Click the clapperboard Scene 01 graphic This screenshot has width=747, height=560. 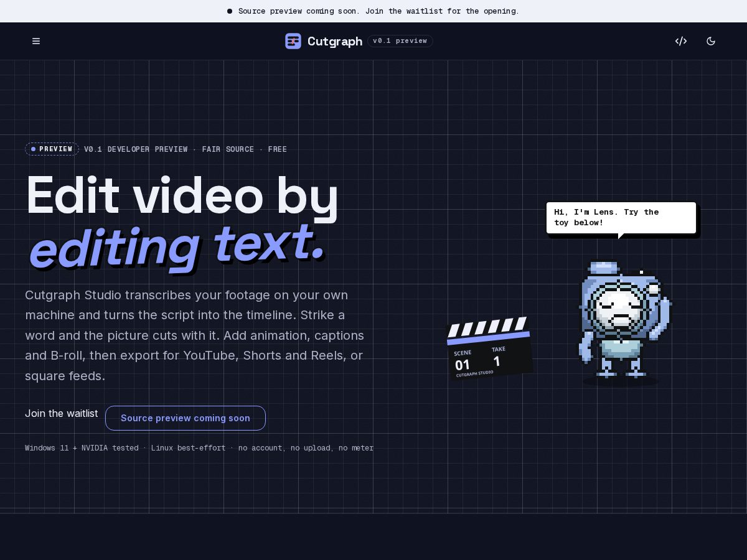[489, 347]
